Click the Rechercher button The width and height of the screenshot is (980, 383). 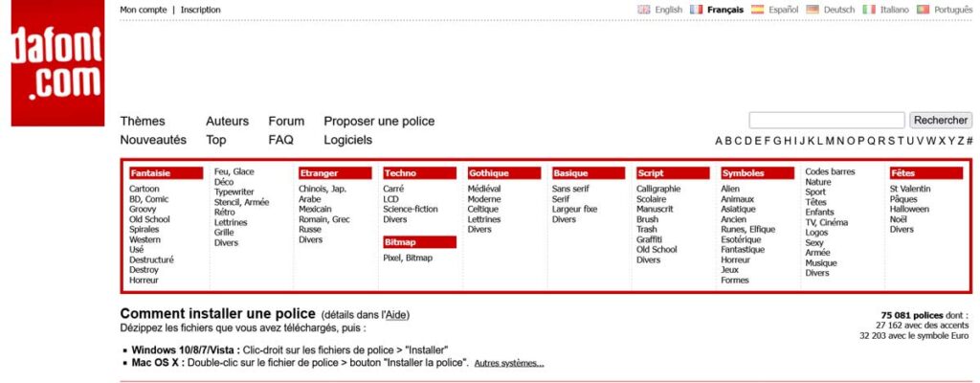(941, 120)
